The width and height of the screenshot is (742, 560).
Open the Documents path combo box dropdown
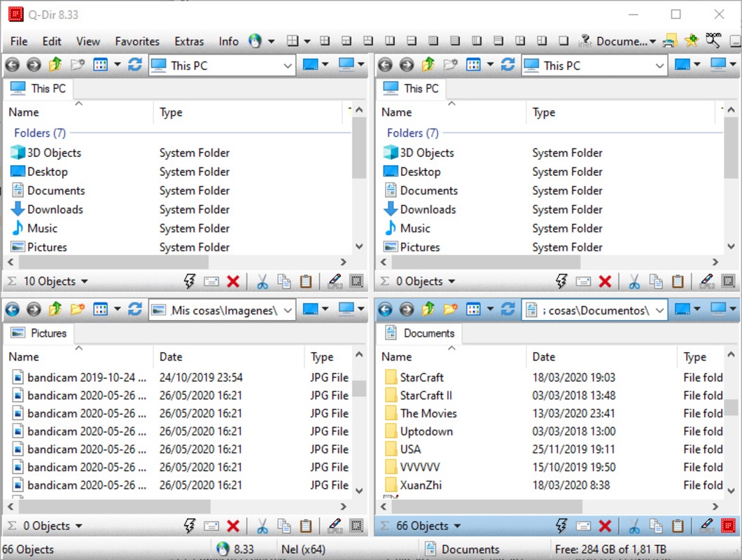660,310
